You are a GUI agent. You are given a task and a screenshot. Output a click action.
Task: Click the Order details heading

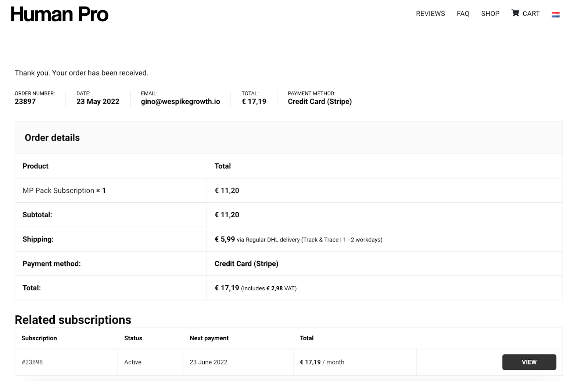coord(52,138)
